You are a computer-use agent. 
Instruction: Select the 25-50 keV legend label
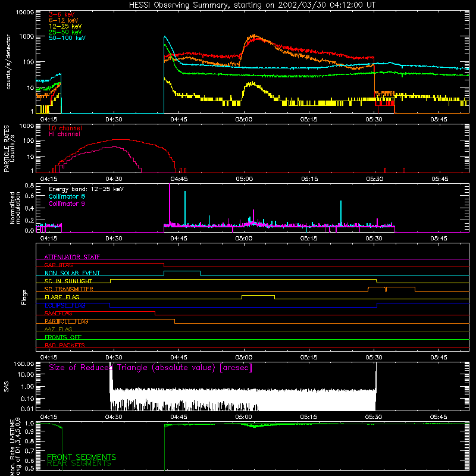point(65,32)
